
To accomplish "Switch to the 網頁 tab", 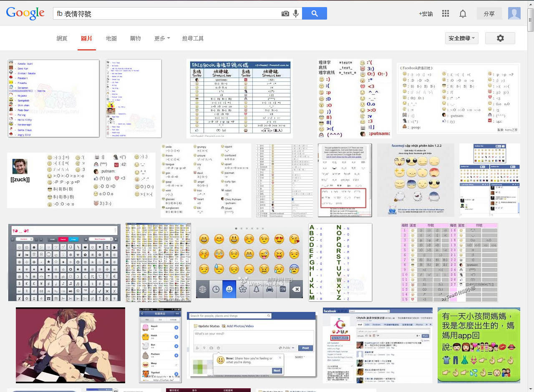I will (62, 38).
